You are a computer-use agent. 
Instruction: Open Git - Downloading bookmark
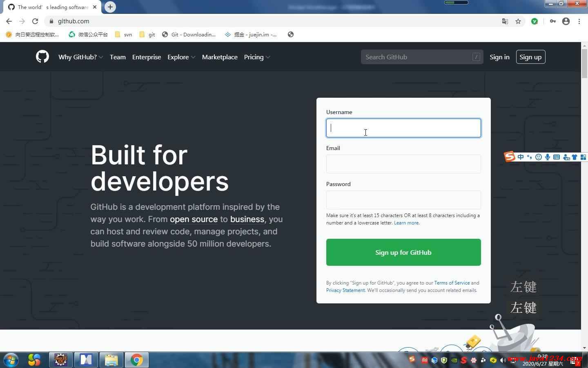pos(189,34)
